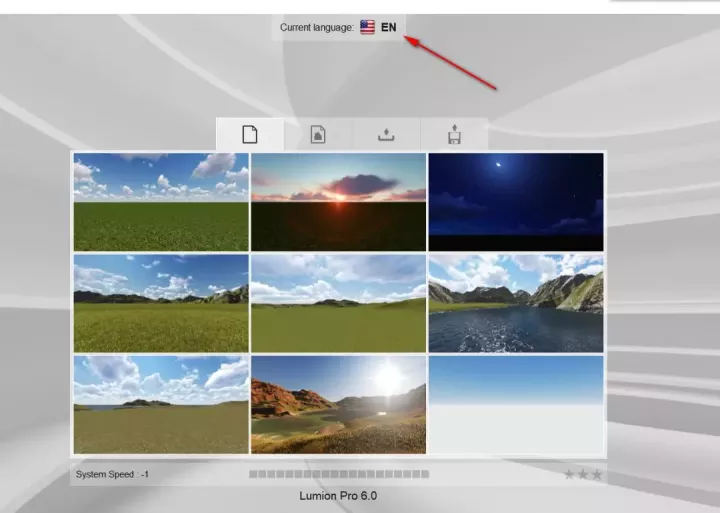Select the blank white plain template

[x=516, y=405]
